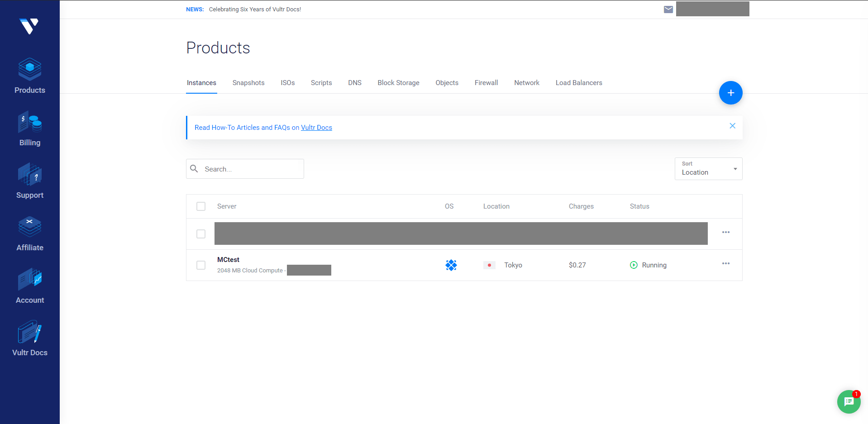Open the Account sidebar icon
Viewport: 868px width, 424px height.
[x=30, y=280]
